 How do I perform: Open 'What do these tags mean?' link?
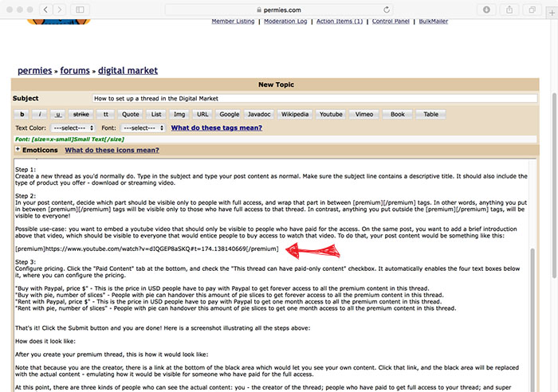click(x=216, y=127)
